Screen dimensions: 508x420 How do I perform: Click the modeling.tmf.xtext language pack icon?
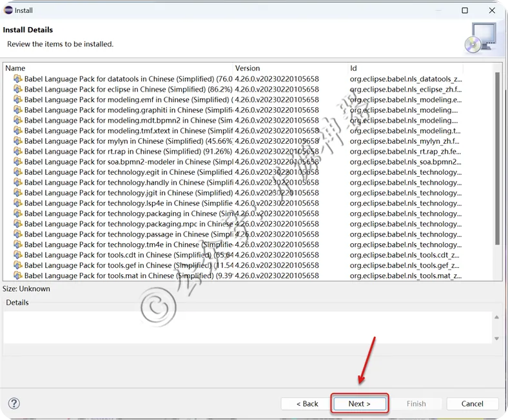pos(18,131)
